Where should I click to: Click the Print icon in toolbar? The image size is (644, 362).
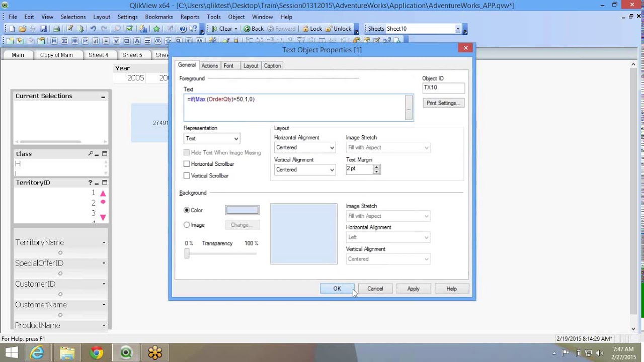coord(56,29)
